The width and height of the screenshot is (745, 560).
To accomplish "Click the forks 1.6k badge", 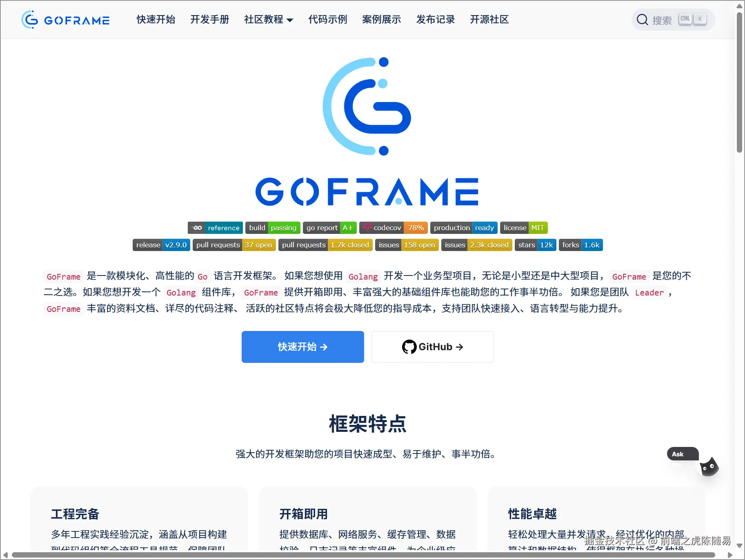I will 580,245.
